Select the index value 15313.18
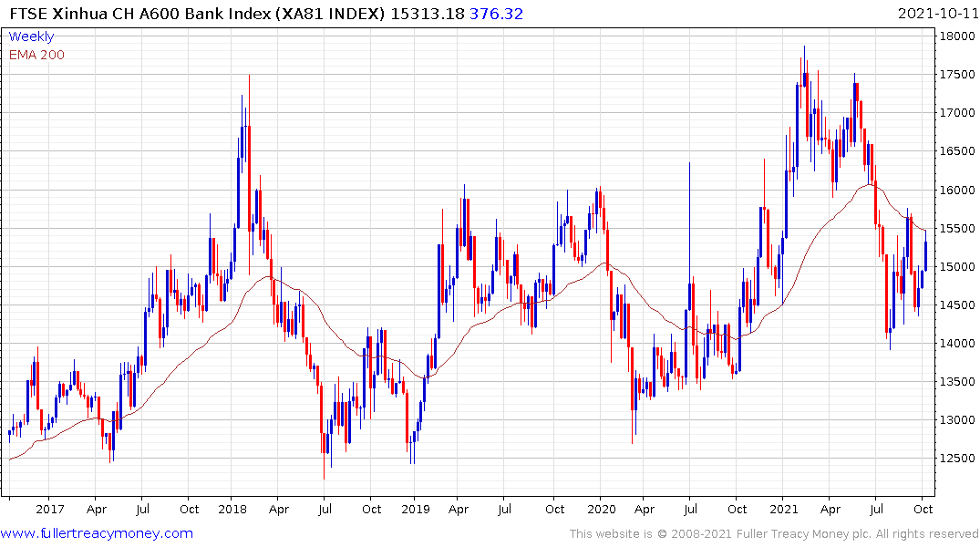 coord(428,13)
